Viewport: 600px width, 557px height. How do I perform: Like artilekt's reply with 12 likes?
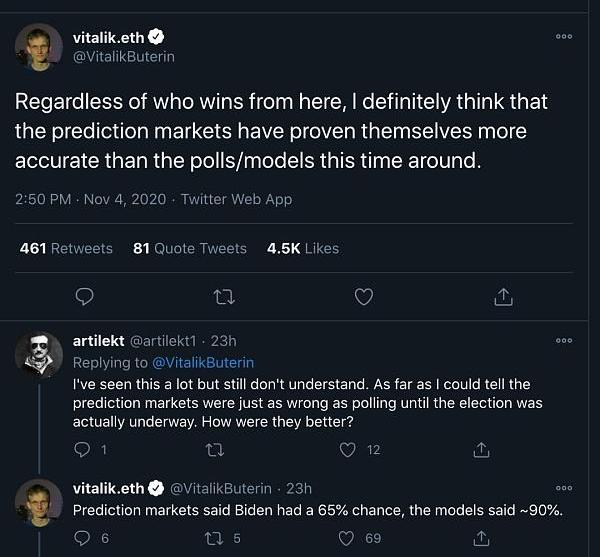(348, 450)
